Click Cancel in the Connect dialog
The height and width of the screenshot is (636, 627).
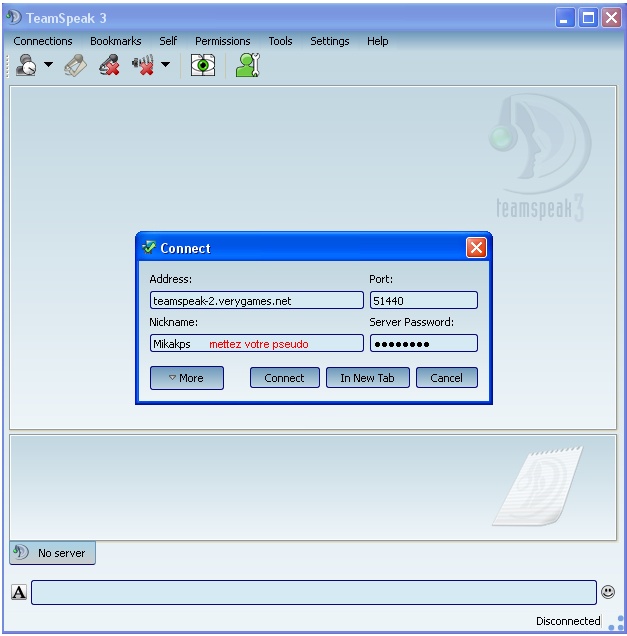click(x=447, y=378)
